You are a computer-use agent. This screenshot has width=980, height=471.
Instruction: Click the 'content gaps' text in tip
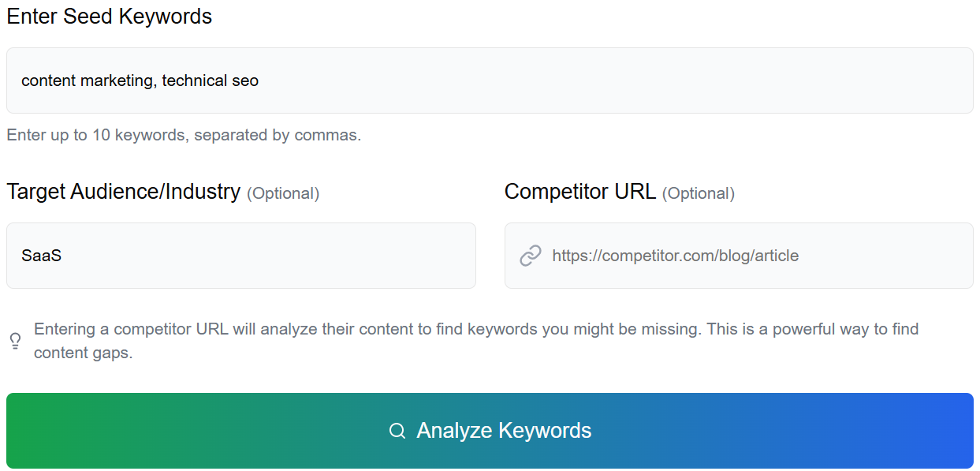coord(83,353)
